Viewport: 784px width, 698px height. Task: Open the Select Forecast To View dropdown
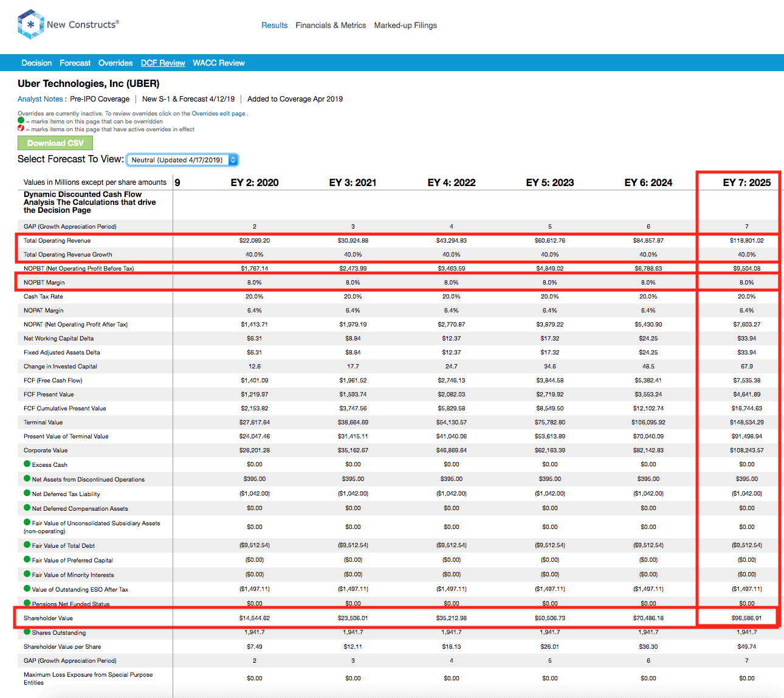182,160
